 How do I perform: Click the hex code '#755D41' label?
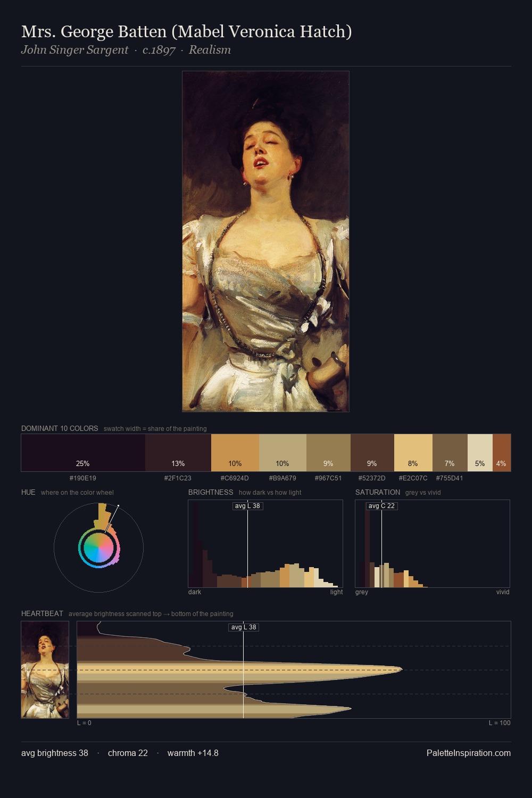pos(450,478)
